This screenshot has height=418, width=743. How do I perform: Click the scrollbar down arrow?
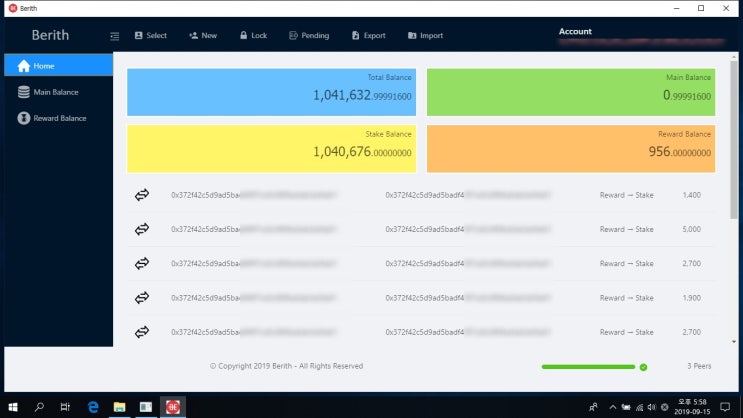(x=734, y=341)
